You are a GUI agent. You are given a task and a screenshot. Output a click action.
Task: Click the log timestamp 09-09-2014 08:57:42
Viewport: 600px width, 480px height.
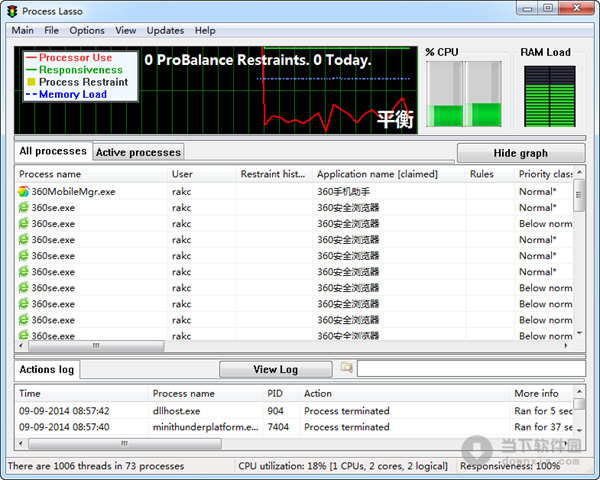click(x=64, y=411)
